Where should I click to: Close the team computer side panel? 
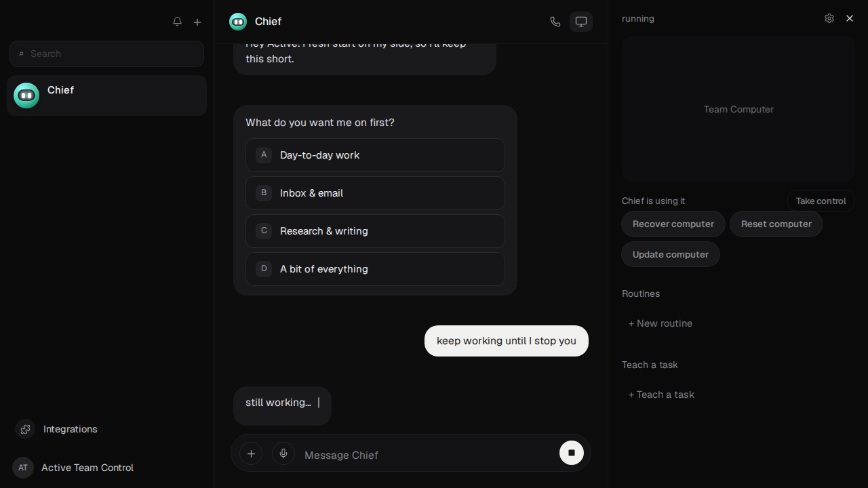pyautogui.click(x=850, y=18)
